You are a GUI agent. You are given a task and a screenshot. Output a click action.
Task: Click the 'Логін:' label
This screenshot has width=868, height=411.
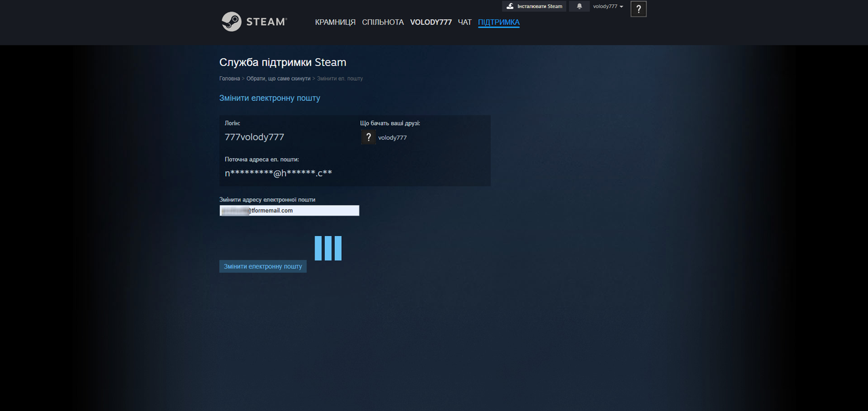(x=233, y=123)
